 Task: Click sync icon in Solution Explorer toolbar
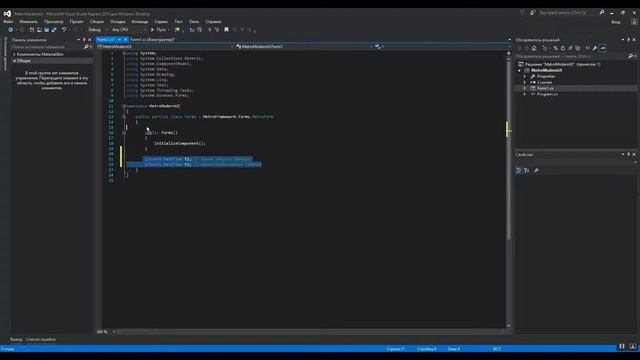556,48
